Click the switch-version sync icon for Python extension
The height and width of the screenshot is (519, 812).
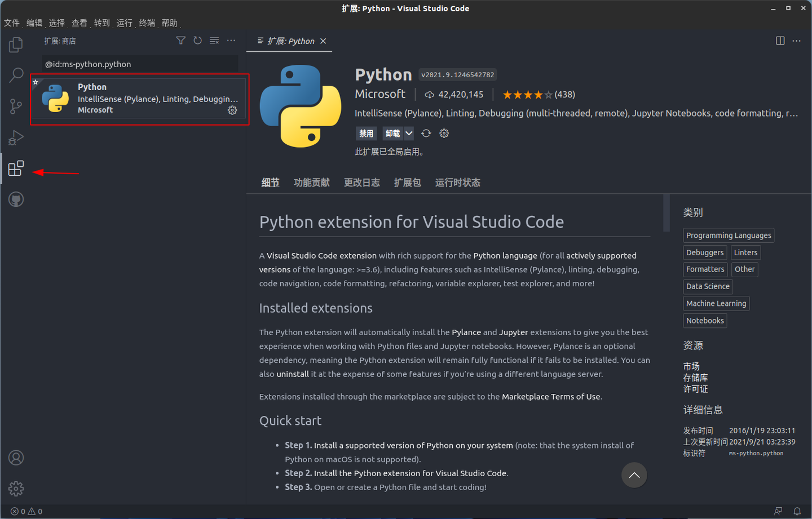click(426, 133)
